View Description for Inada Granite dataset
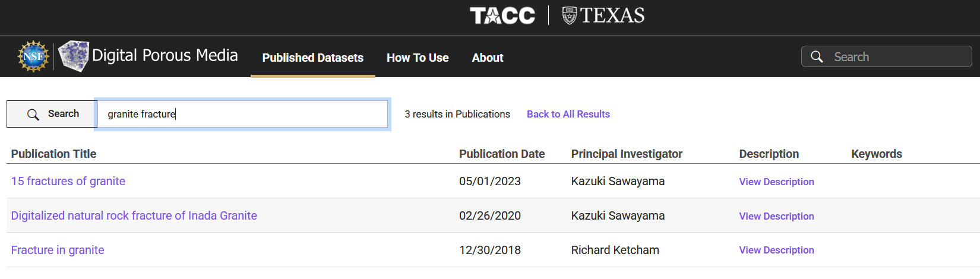This screenshot has height=279, width=980. [776, 216]
